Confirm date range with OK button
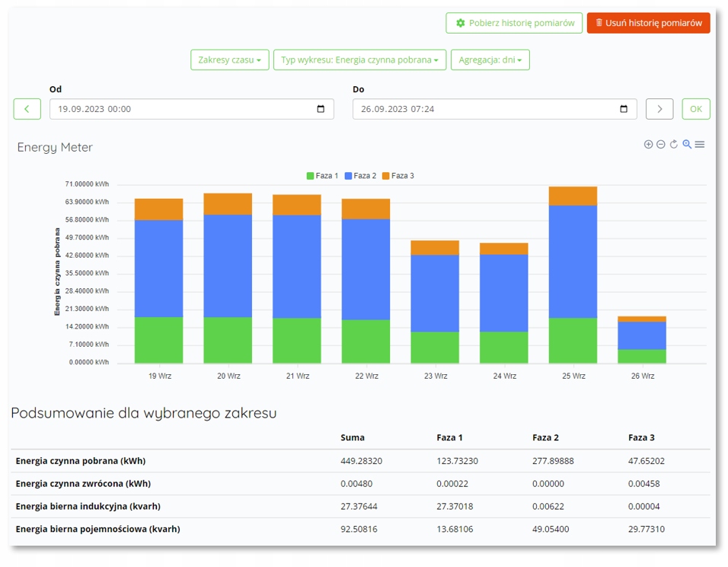728x567 pixels. click(696, 109)
